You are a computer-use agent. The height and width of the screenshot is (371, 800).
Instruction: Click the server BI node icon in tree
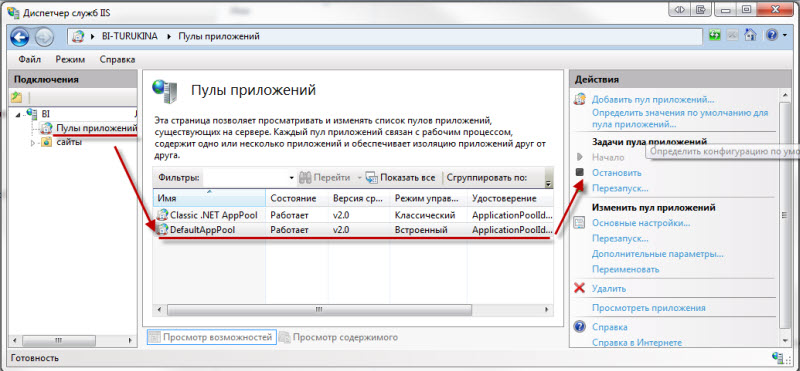32,113
